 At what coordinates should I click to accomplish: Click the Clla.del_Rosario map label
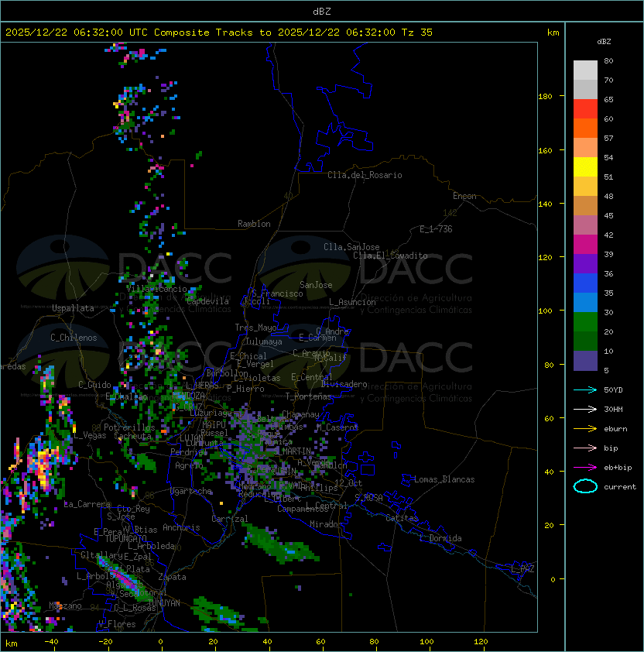pos(365,175)
